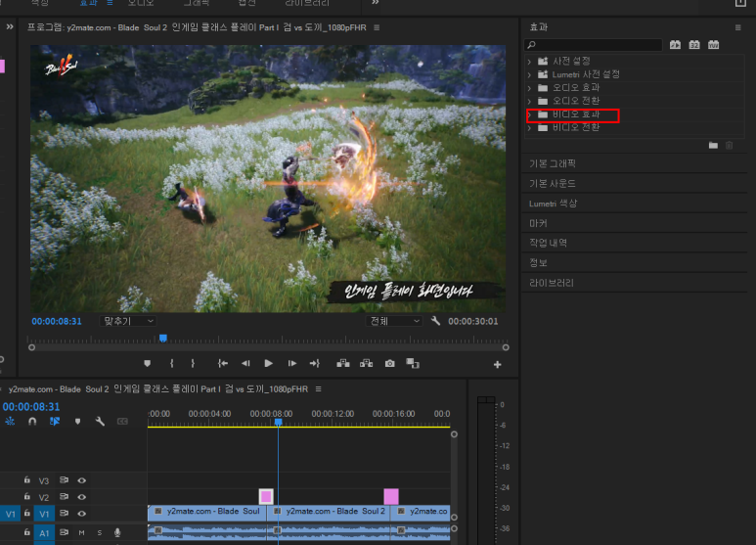
Task: Add a marker from the timeline toolbar
Action: click(x=77, y=422)
